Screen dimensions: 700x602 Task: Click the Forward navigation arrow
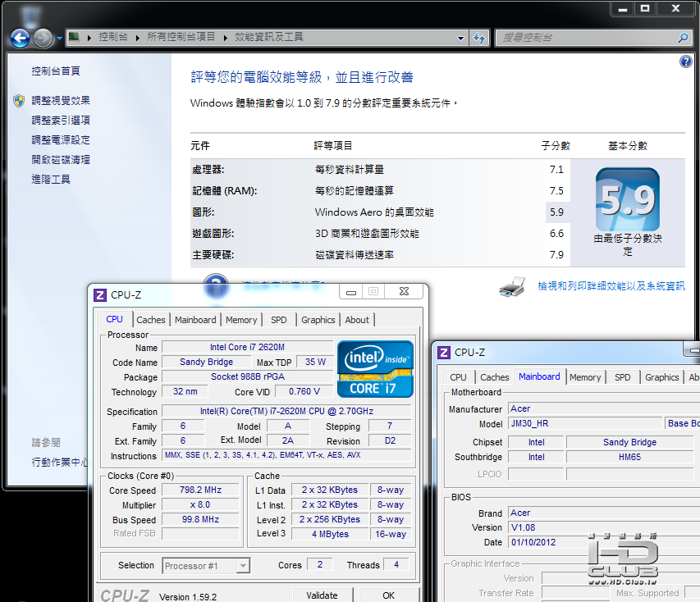pos(43,38)
